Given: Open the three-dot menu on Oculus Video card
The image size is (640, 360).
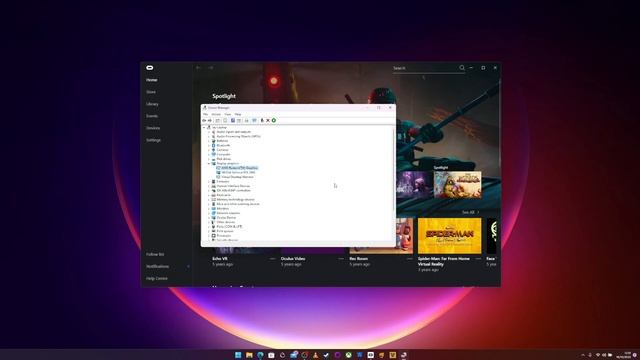Looking at the screenshot, I should tap(341, 259).
